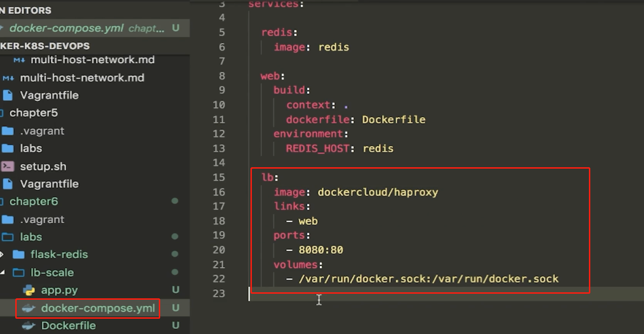Click the 'volumes:' key

pyautogui.click(x=298, y=265)
